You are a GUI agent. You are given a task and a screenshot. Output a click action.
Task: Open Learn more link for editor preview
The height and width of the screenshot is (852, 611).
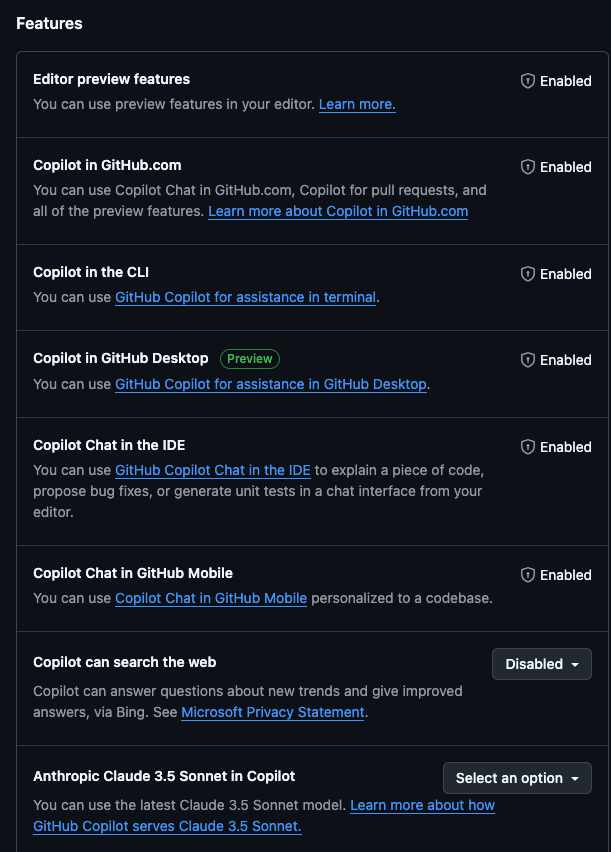[x=357, y=104]
